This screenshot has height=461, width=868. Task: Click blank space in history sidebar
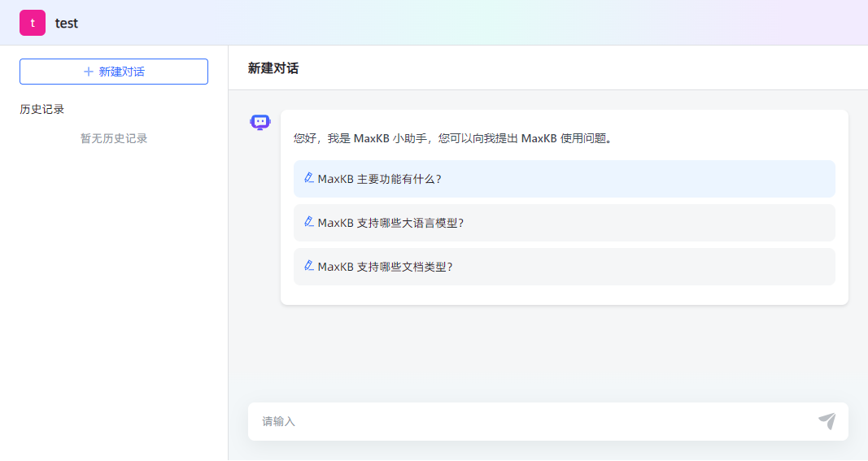(x=114, y=309)
